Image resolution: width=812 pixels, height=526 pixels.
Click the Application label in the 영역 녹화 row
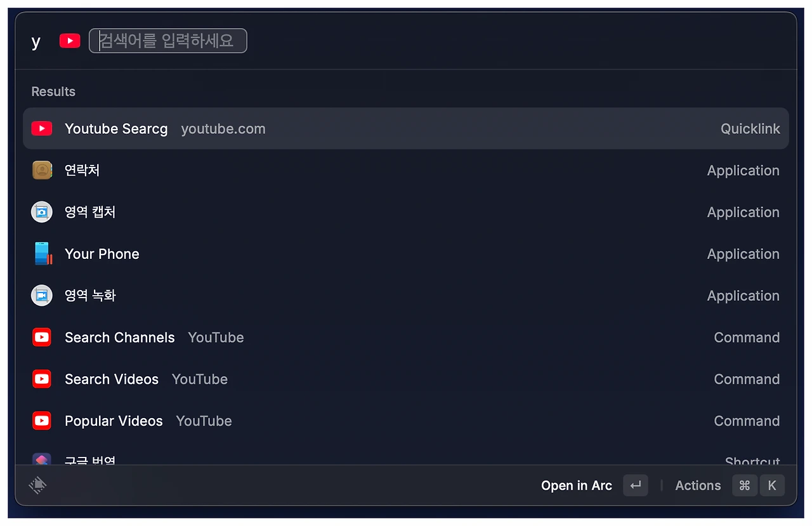tap(743, 296)
